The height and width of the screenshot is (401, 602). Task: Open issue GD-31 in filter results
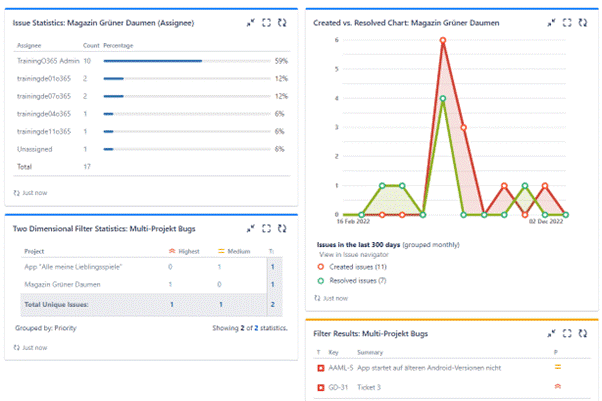[339, 386]
